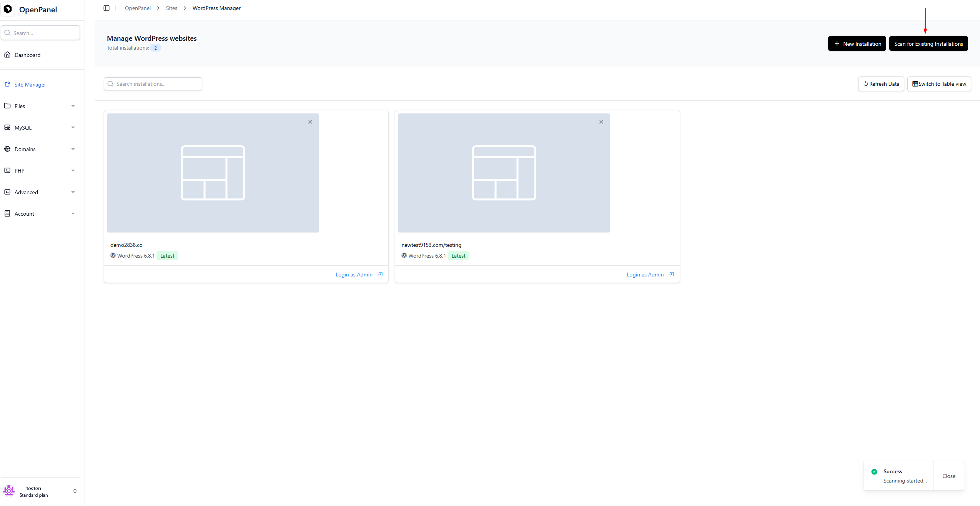Click the Sites breadcrumb link
The width and height of the screenshot is (980, 506).
point(171,8)
